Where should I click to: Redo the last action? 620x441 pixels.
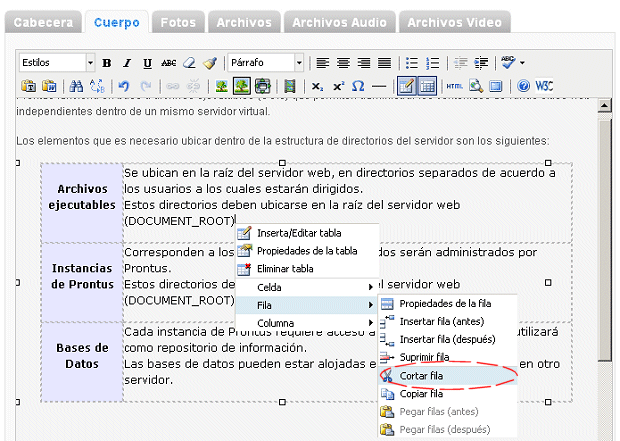(x=145, y=86)
